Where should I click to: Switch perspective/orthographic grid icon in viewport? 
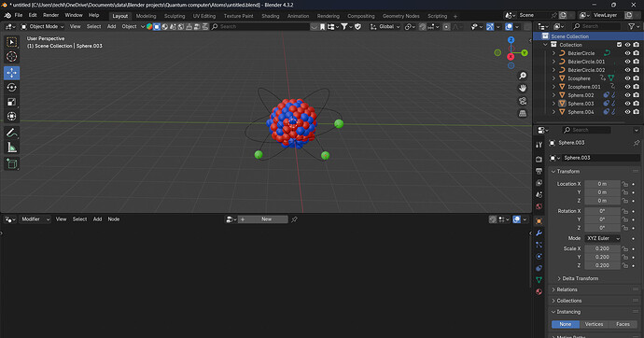(x=523, y=114)
